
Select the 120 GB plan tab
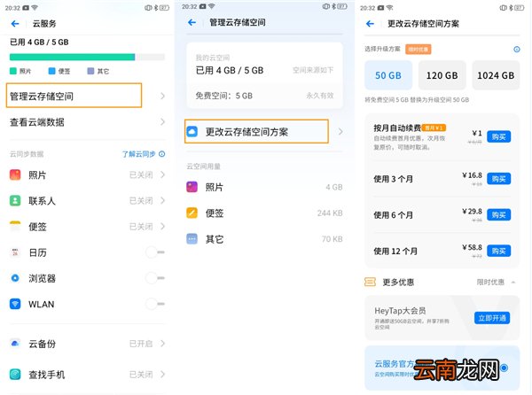tap(442, 75)
